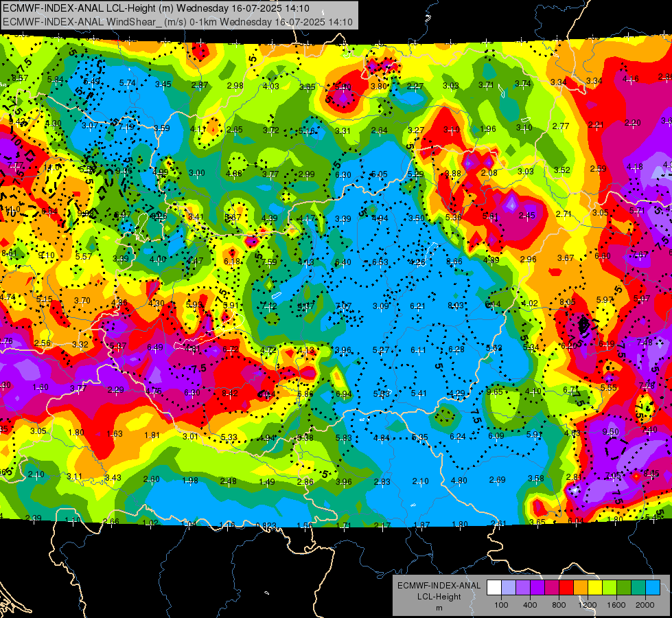
Task: Click the shear value 6.24
Action: (457, 436)
